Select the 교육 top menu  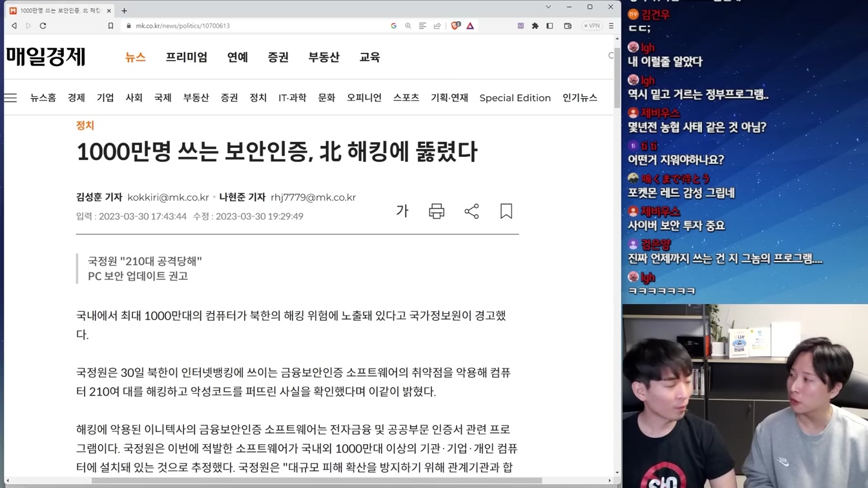(370, 57)
